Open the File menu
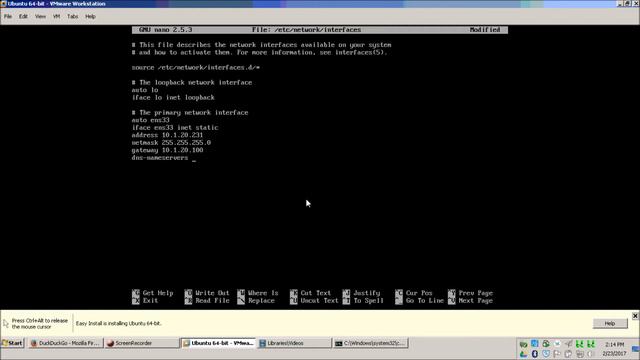Viewport: 640px width, 360px height. (x=8, y=16)
